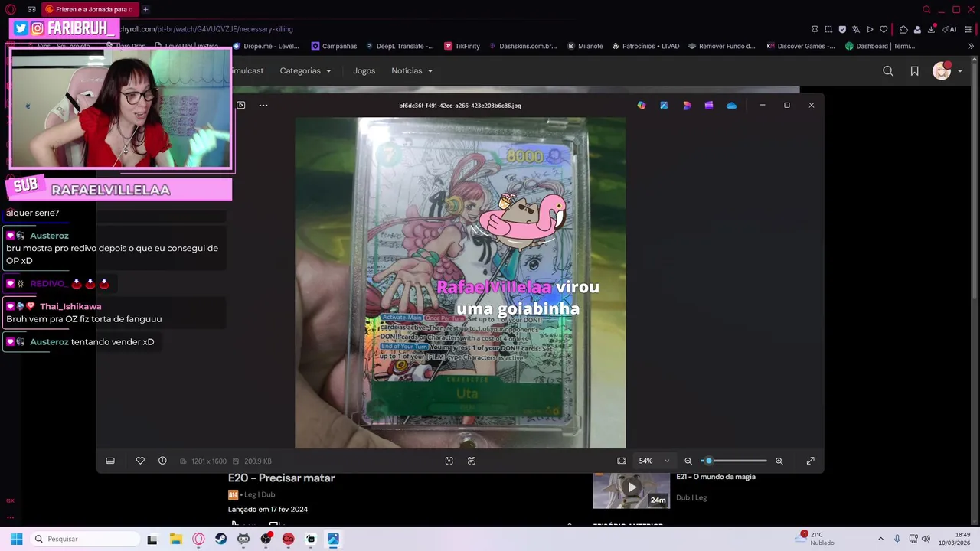This screenshot has width=980, height=551.
Task: Open the Remover Fundo bookmark
Action: point(722,46)
